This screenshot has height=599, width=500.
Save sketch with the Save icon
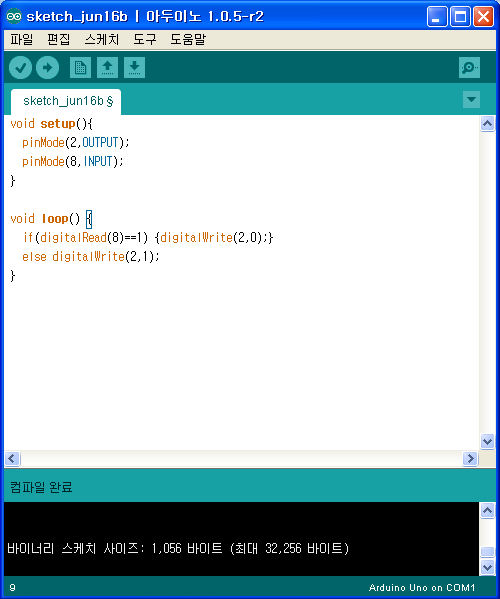(134, 68)
